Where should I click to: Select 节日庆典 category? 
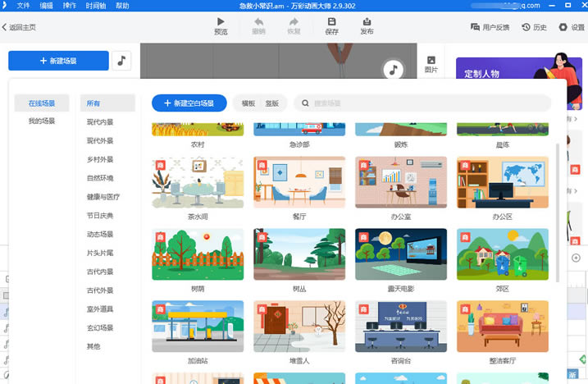coord(100,216)
